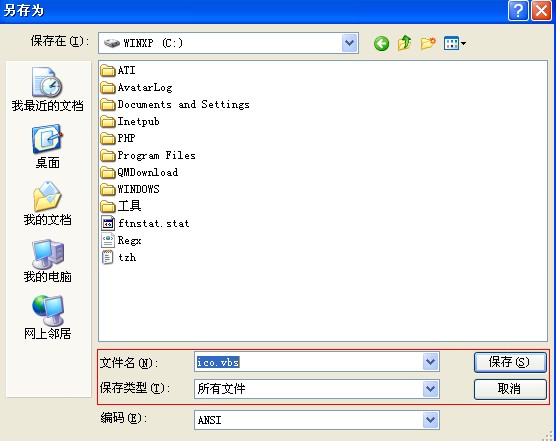Screen dimensions: 556x441
Task: Click the 取消 button
Action: 510,389
